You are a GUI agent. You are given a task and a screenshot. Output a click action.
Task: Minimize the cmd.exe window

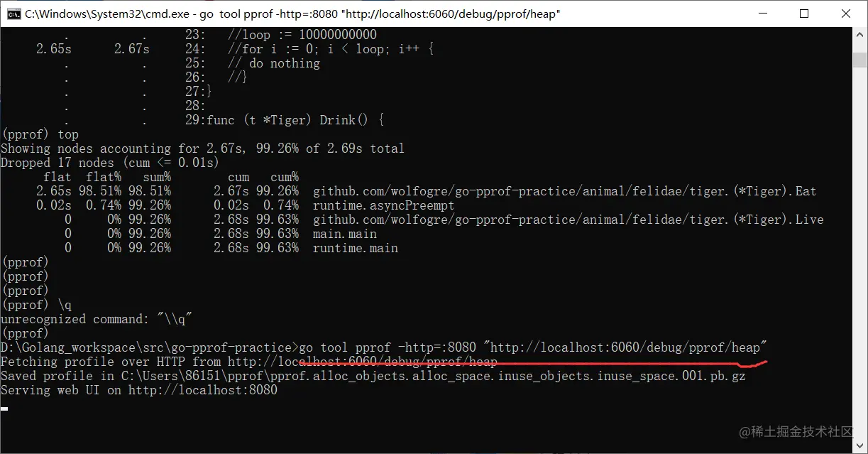click(x=762, y=13)
